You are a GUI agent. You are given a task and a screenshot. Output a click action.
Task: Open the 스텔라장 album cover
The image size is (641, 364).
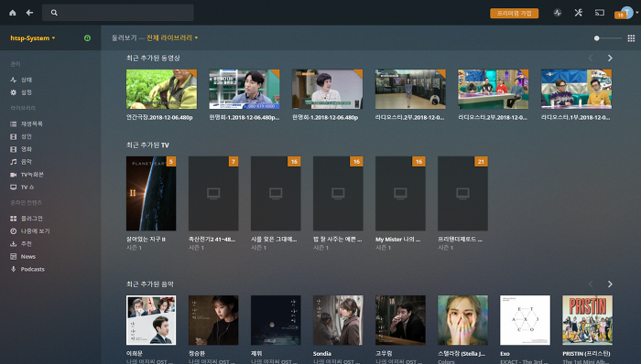[x=462, y=320]
